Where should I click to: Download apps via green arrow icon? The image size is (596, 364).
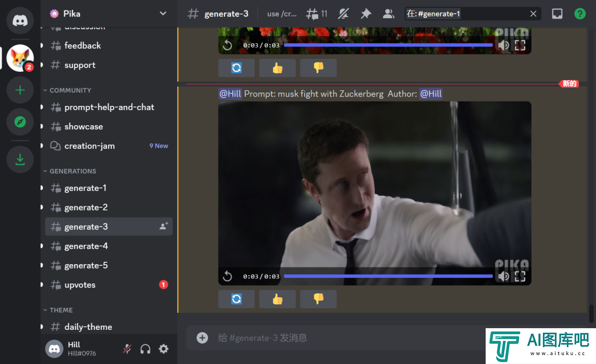[x=20, y=159]
